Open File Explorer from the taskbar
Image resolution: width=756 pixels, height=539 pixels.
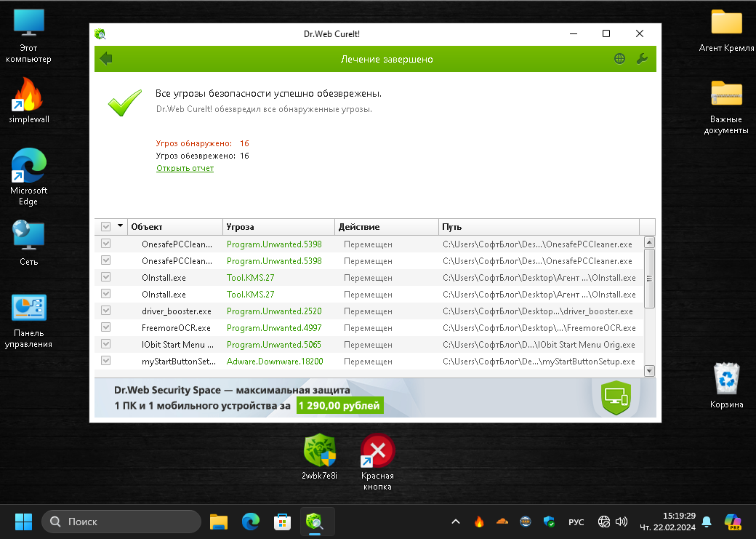coord(218,522)
